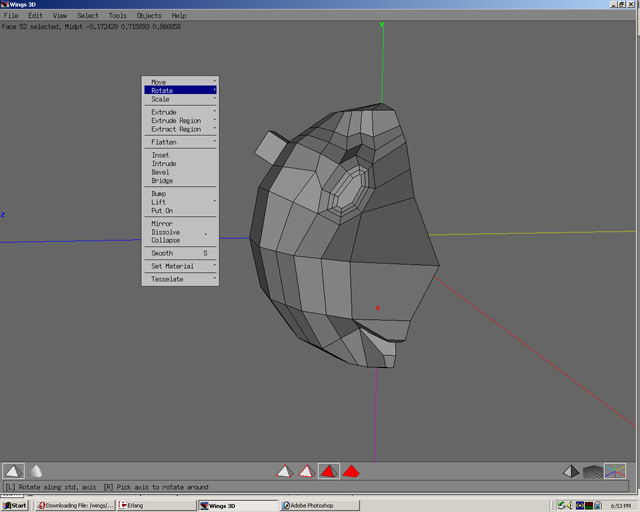Open the Select menu

pyautogui.click(x=88, y=16)
